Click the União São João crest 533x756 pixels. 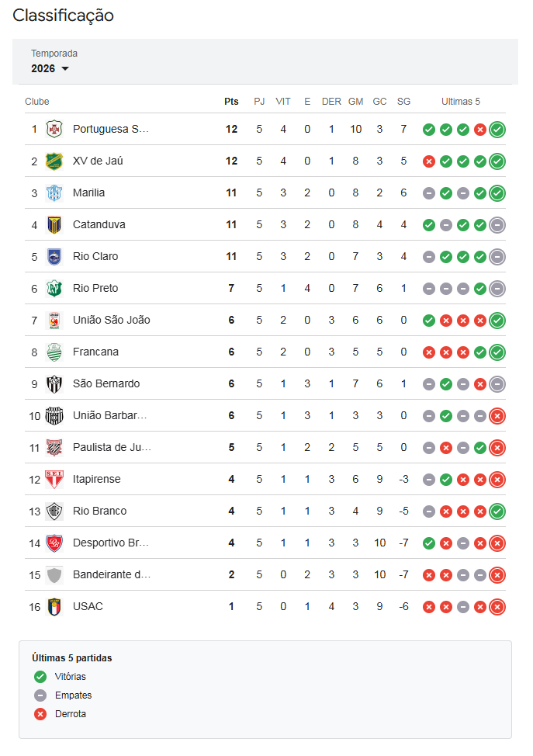54,320
